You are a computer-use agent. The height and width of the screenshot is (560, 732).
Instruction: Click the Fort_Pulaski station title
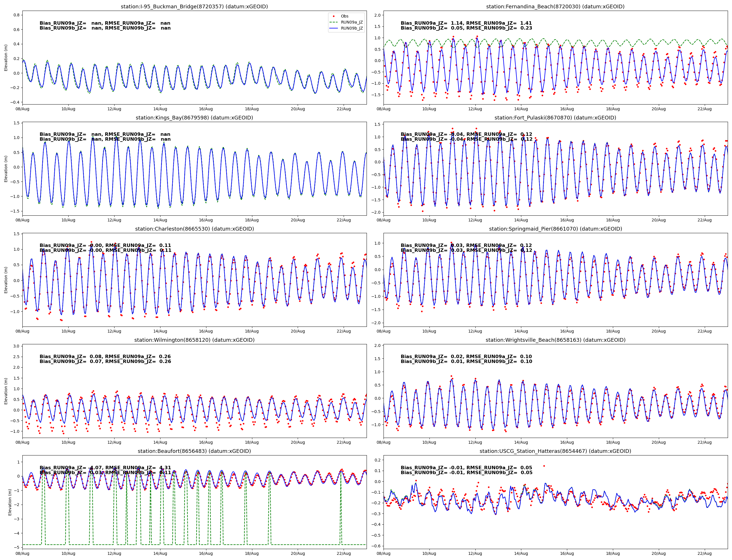(x=555, y=118)
